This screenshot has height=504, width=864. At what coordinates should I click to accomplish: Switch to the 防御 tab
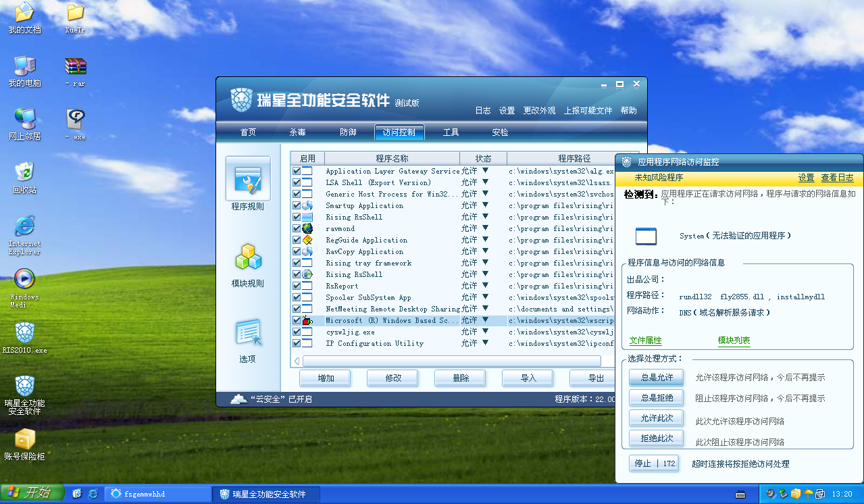[348, 132]
